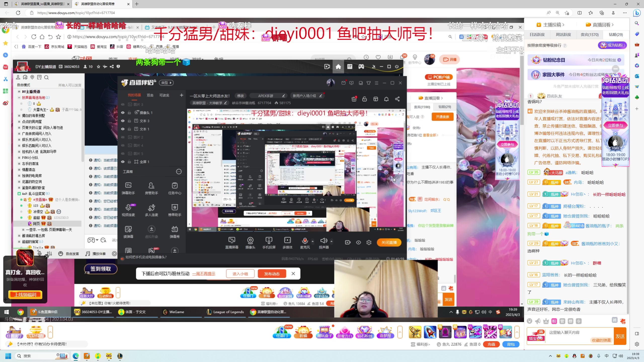Switch to 钻粉(29) tab
Image resolution: width=644 pixels, height=362 pixels.
(616, 35)
